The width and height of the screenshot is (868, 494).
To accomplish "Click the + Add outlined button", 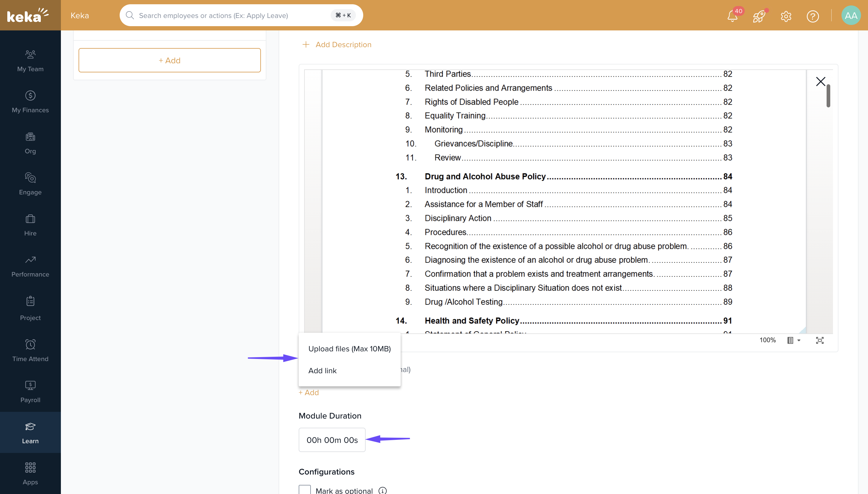I will coord(170,60).
